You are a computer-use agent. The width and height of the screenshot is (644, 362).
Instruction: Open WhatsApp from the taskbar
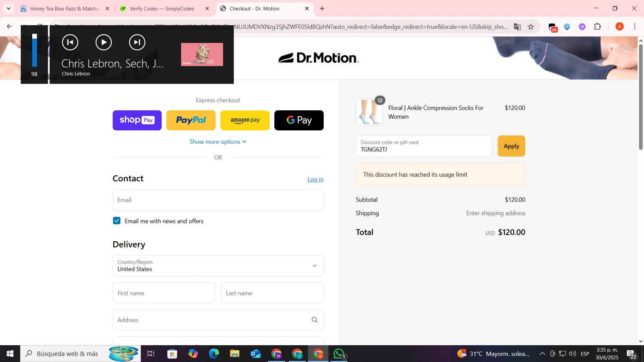(339, 354)
